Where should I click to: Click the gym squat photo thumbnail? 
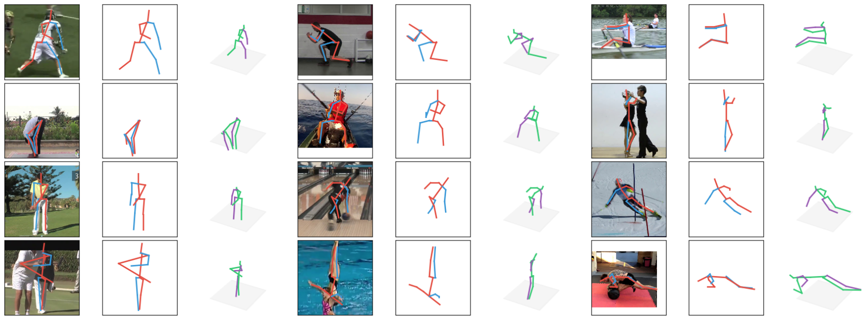[x=335, y=40]
